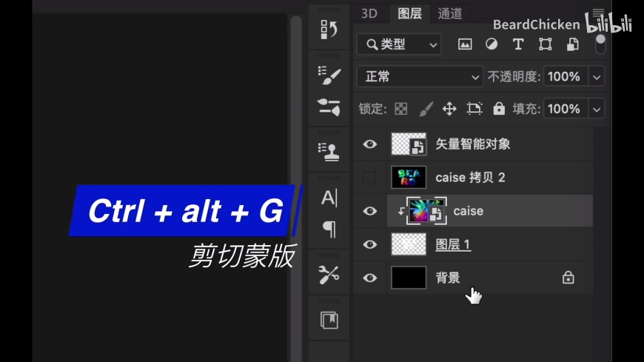Hide the 图层 1 layer

369,244
